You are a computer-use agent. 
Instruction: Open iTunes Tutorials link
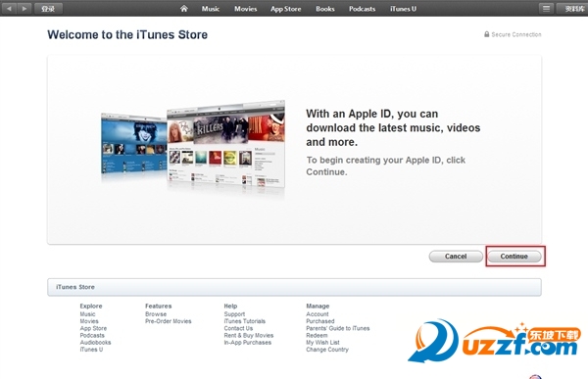click(244, 321)
